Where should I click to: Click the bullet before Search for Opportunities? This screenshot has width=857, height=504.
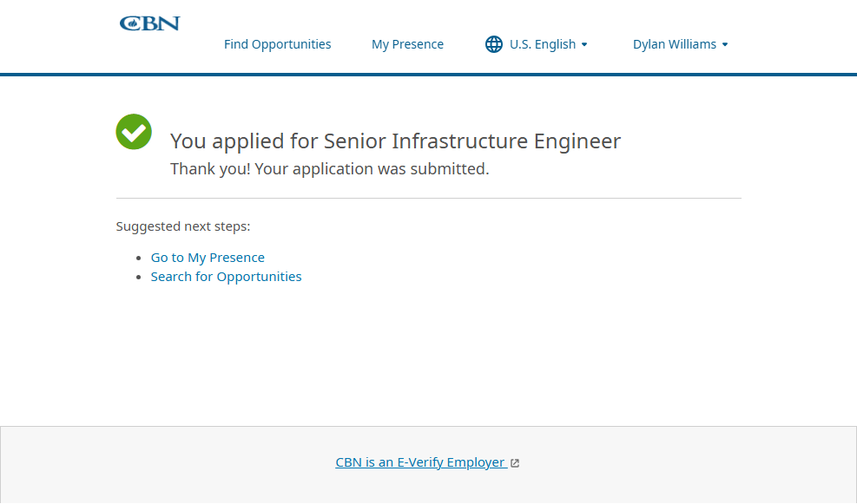(140, 278)
